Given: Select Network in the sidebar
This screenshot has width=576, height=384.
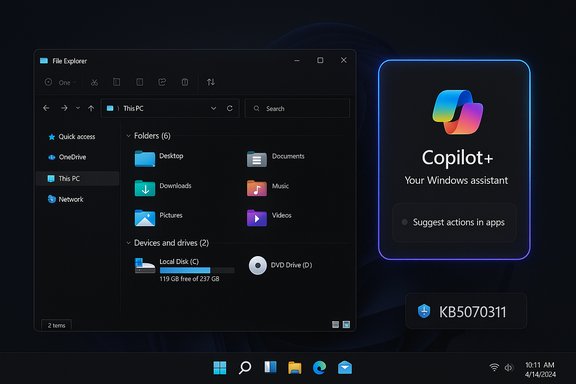Looking at the screenshot, I should coord(66,199).
